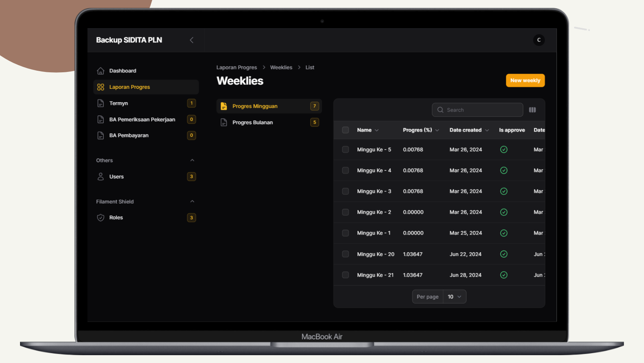
Task: Click the Dashboard home icon
Action: point(101,71)
